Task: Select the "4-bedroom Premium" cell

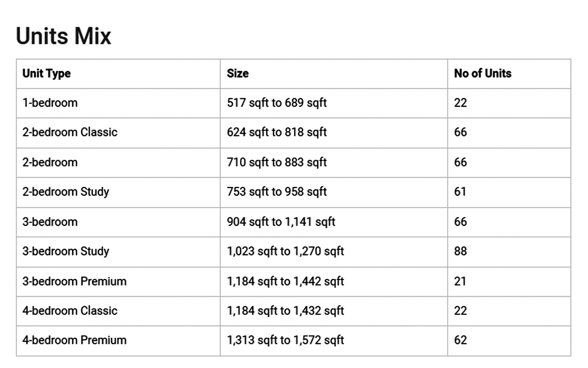Action: click(74, 340)
